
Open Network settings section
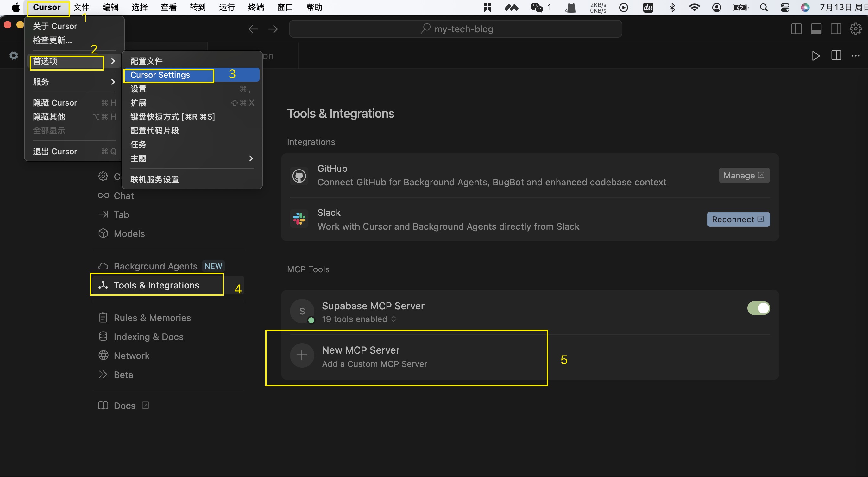pos(168,356)
